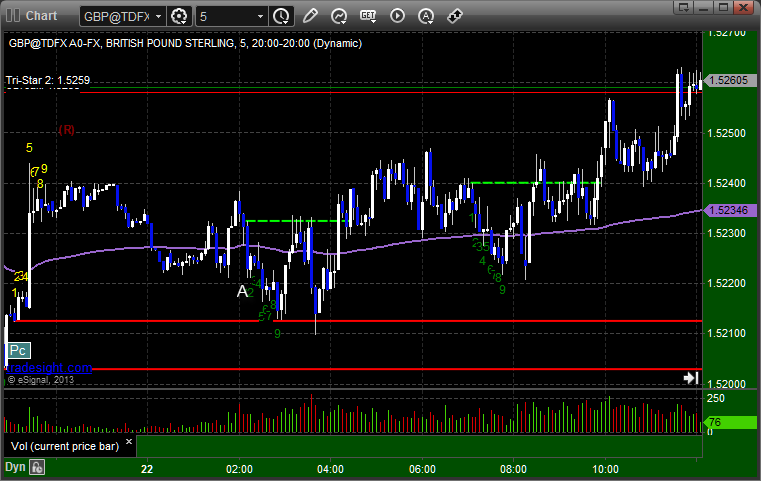Screen dimensions: 761x481
Task: Click the 22 date axis label
Action: tap(147, 469)
